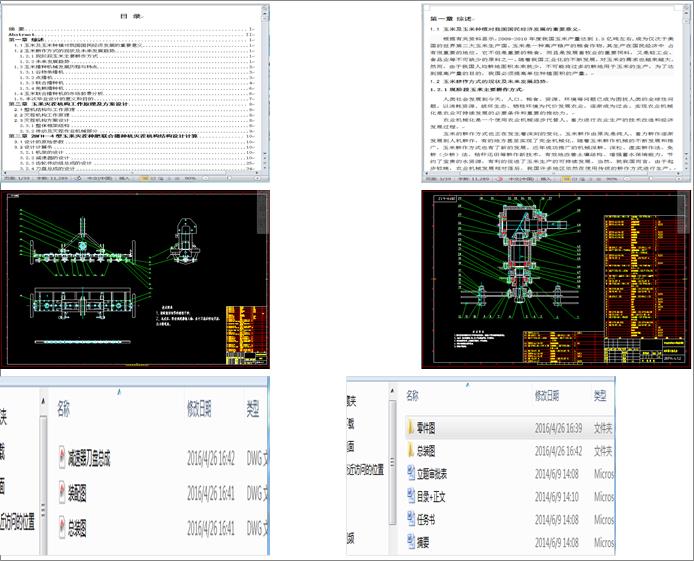Click scroll-up arrow in folder window navigation pane

click(x=392, y=391)
